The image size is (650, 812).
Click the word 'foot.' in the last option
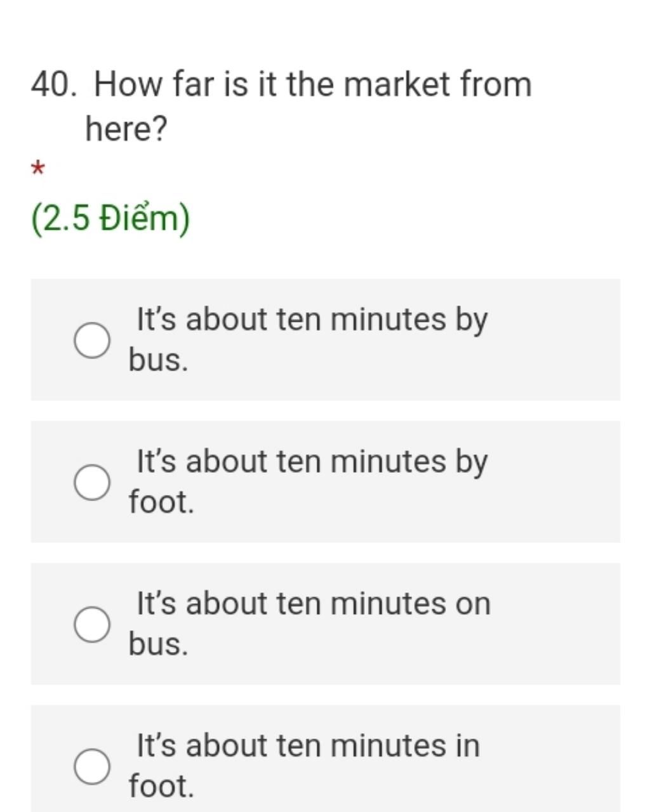(x=161, y=786)
